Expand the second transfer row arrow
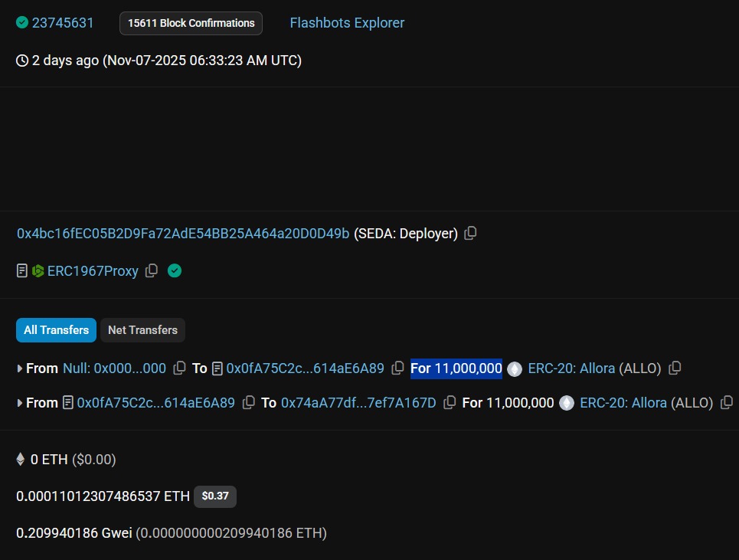Viewport: 739px width, 560px height. pos(20,403)
